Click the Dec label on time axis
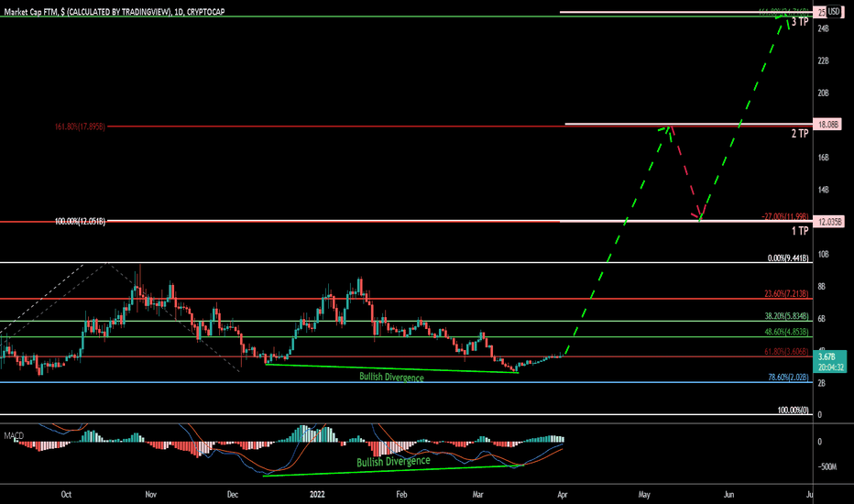The height and width of the screenshot is (504, 854). [x=233, y=495]
